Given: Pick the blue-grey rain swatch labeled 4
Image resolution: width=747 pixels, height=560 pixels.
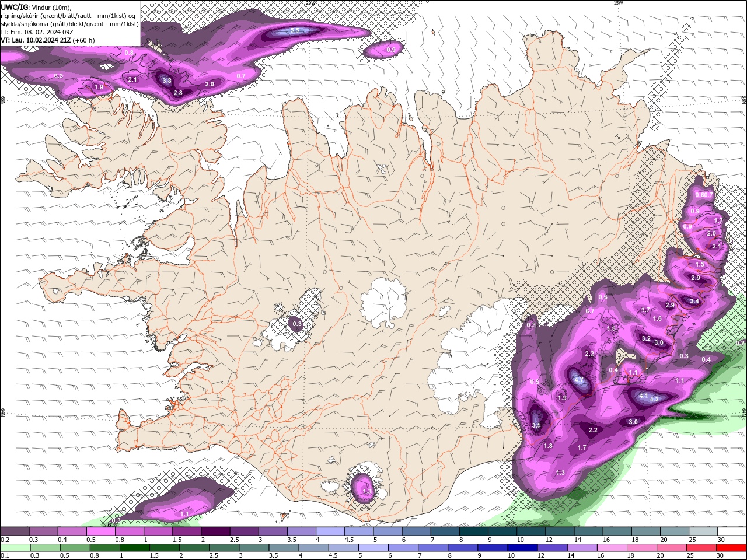Looking at the screenshot, I should coord(313,548).
